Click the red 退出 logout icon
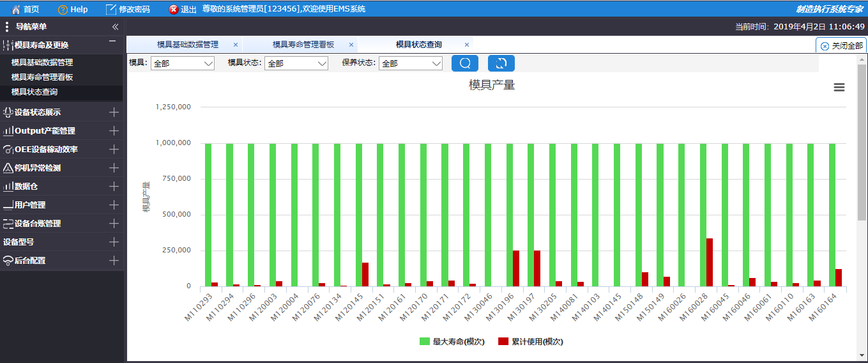Viewport: 868px width, 363px height. 174,10
